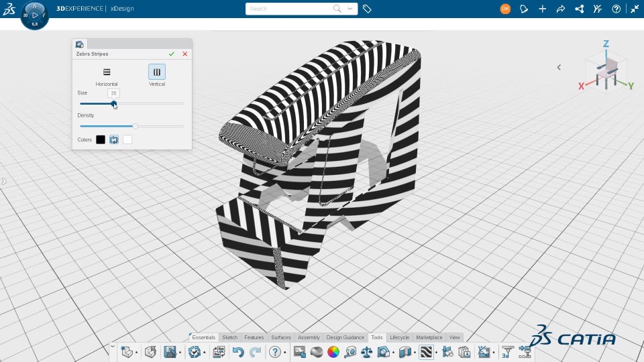Click the interference check icon
This screenshot has height=362, width=644.
pyautogui.click(x=447, y=352)
